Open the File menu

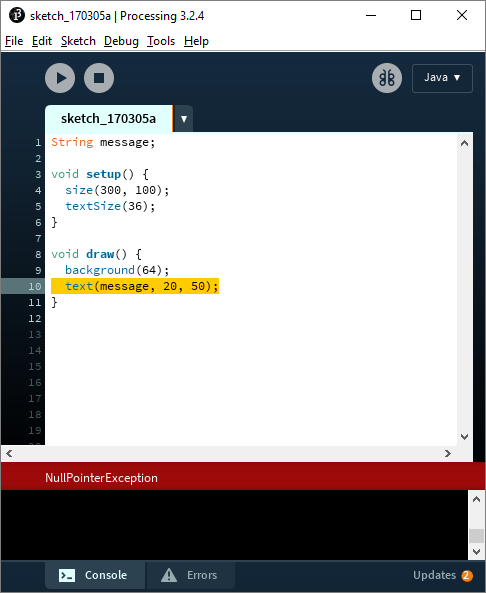coord(14,41)
